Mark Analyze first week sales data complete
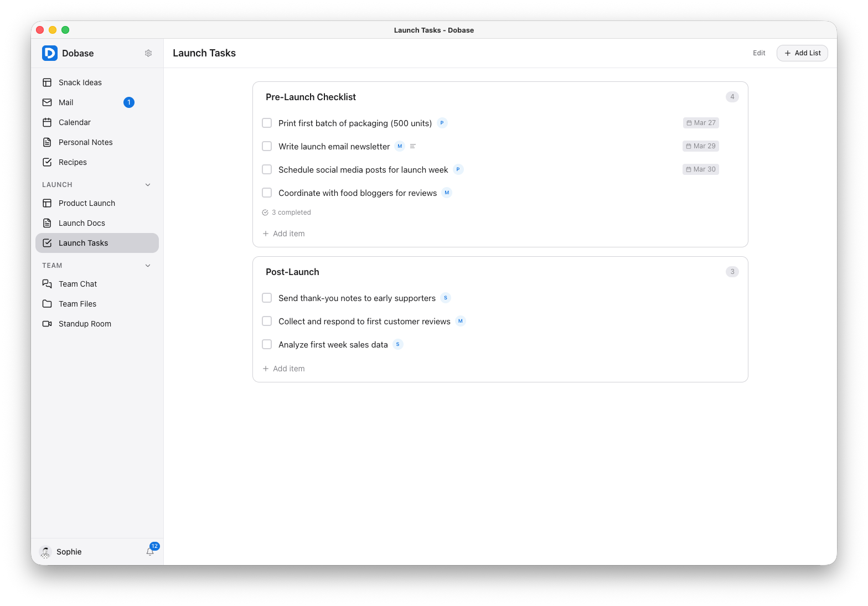Screen dimensions: 868x606 [267, 344]
